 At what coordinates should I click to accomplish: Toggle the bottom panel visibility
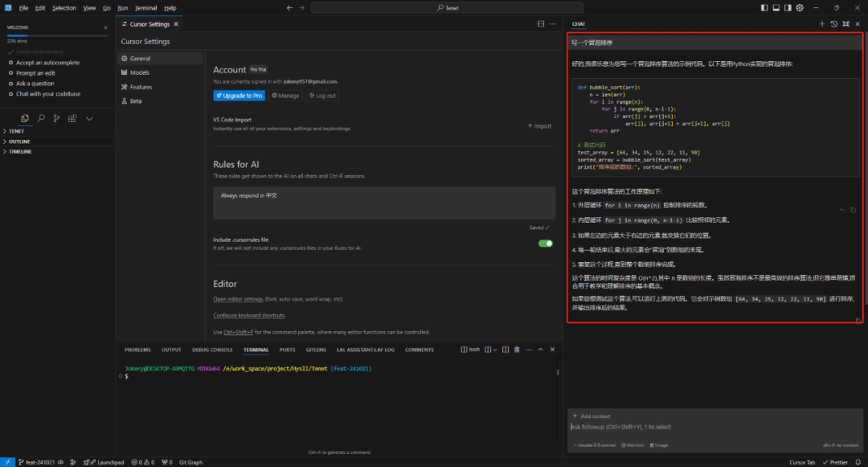pyautogui.click(x=776, y=7)
